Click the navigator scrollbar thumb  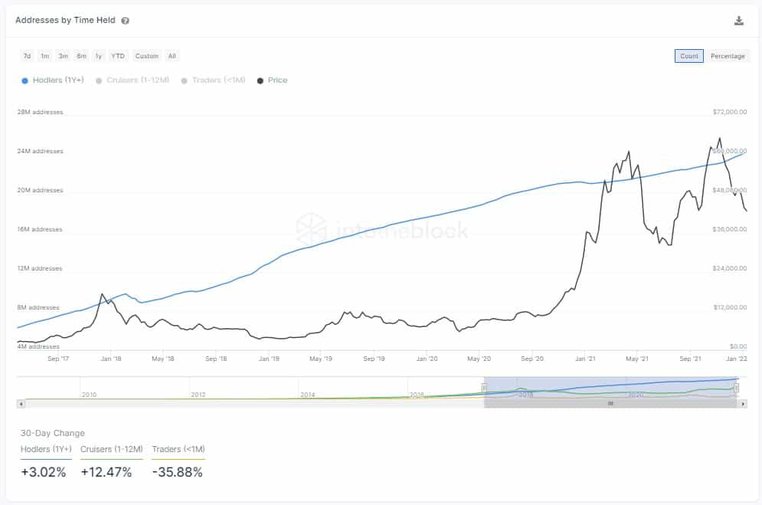[x=610, y=403]
